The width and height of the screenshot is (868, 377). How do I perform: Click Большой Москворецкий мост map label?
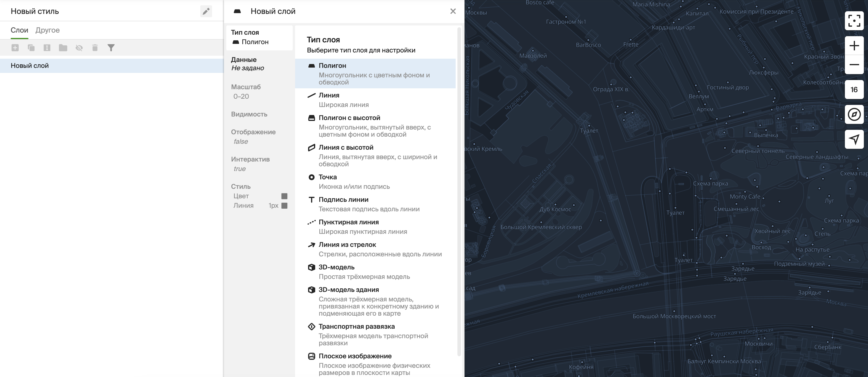pos(674,316)
